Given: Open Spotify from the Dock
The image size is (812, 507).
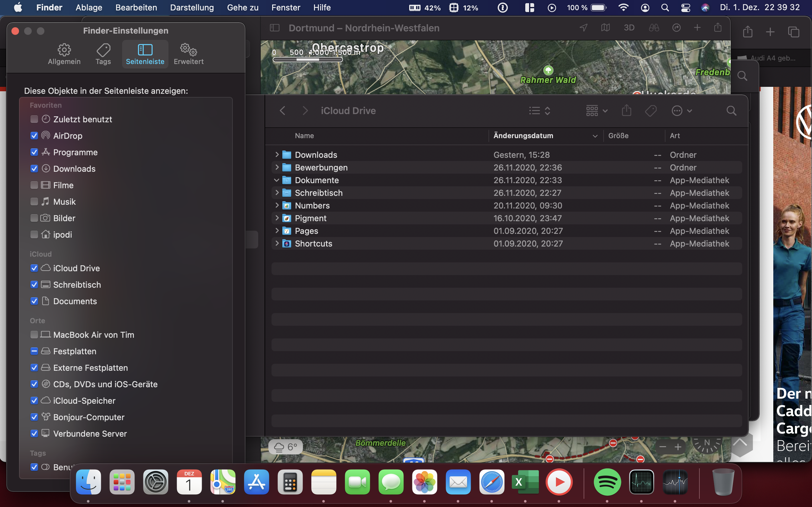Looking at the screenshot, I should click(607, 482).
